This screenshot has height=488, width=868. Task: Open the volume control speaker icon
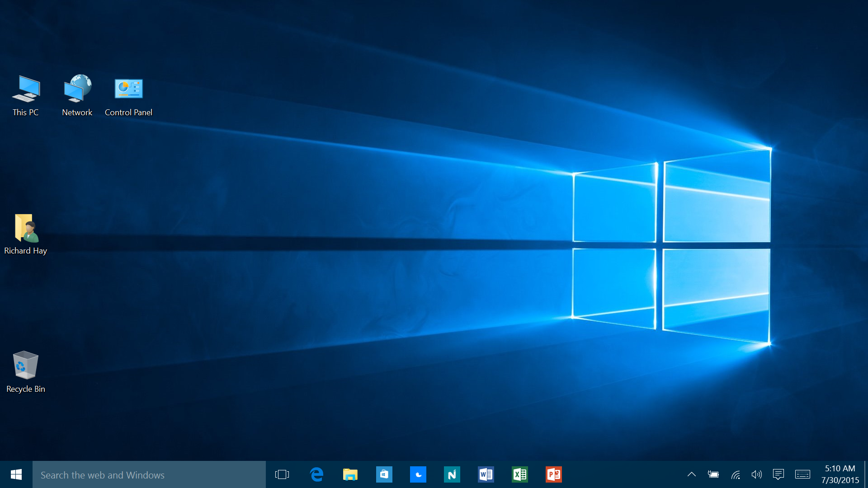[x=756, y=474]
